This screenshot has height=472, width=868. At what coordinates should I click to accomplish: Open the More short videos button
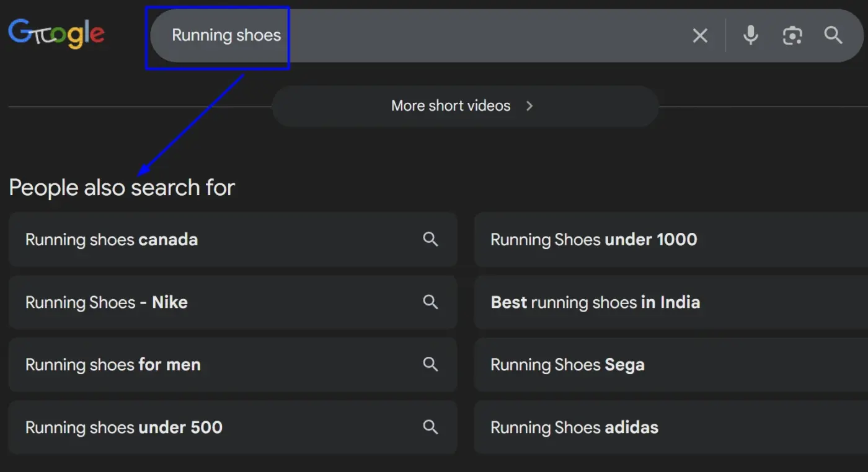465,106
